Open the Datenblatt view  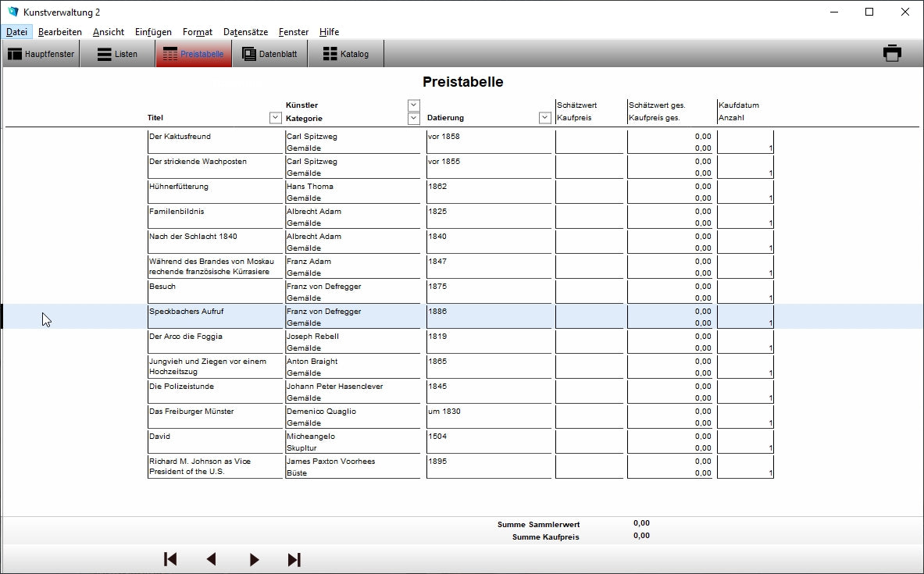(269, 55)
